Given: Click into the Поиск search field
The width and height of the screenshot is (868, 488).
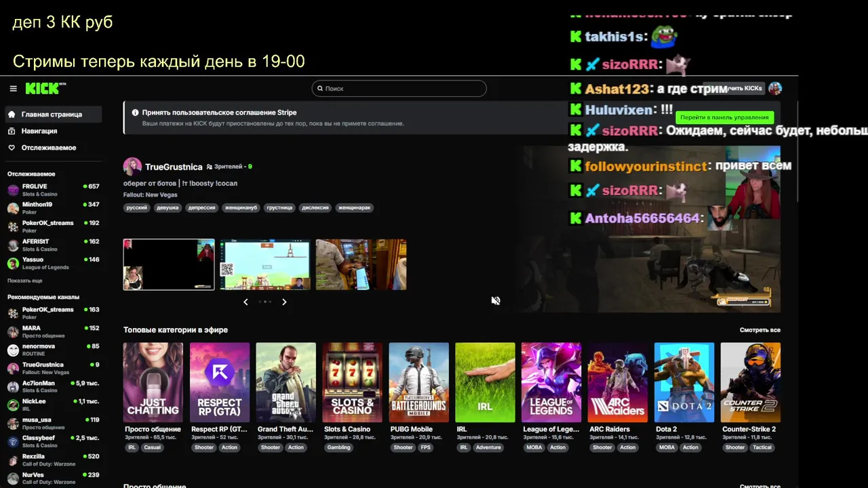Looking at the screenshot, I should pos(399,89).
